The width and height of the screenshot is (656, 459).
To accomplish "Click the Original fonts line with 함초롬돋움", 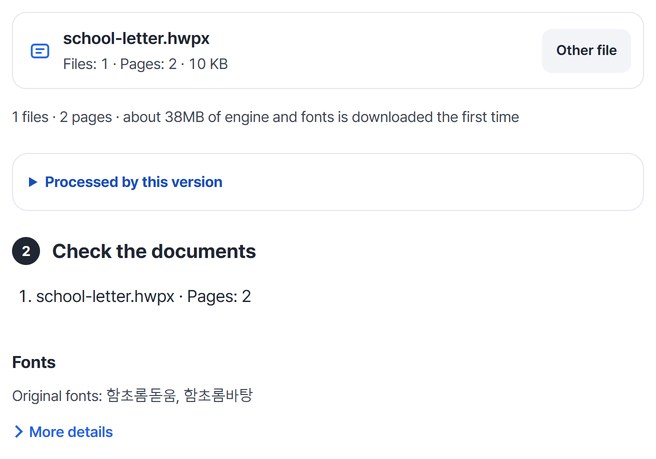I will pyautogui.click(x=132, y=395).
